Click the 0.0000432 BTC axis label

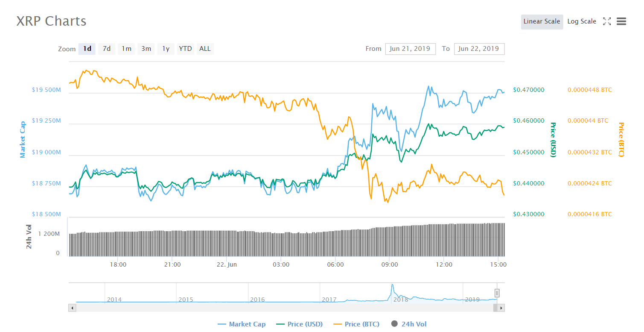(x=590, y=153)
